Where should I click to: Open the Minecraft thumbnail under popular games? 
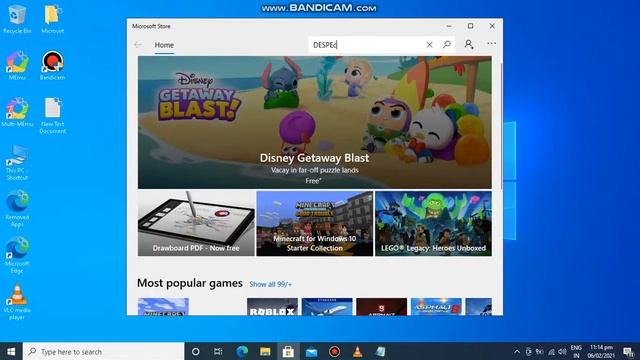pos(163,307)
